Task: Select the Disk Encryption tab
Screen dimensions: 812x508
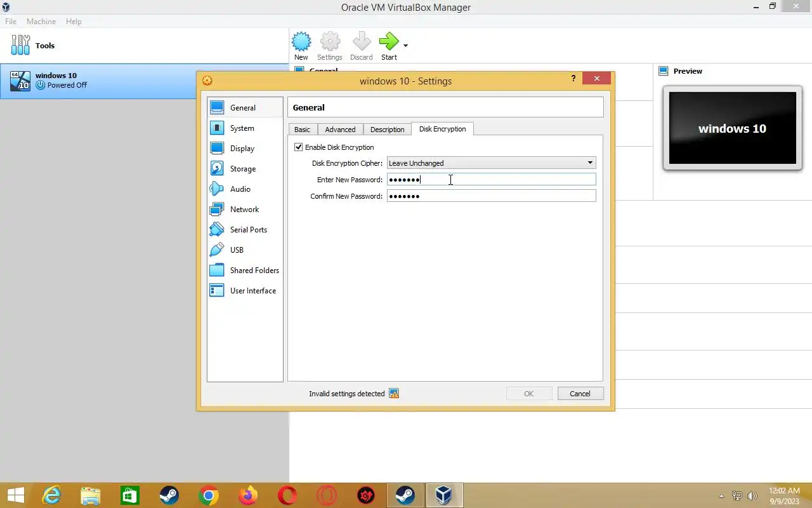Action: (x=442, y=129)
